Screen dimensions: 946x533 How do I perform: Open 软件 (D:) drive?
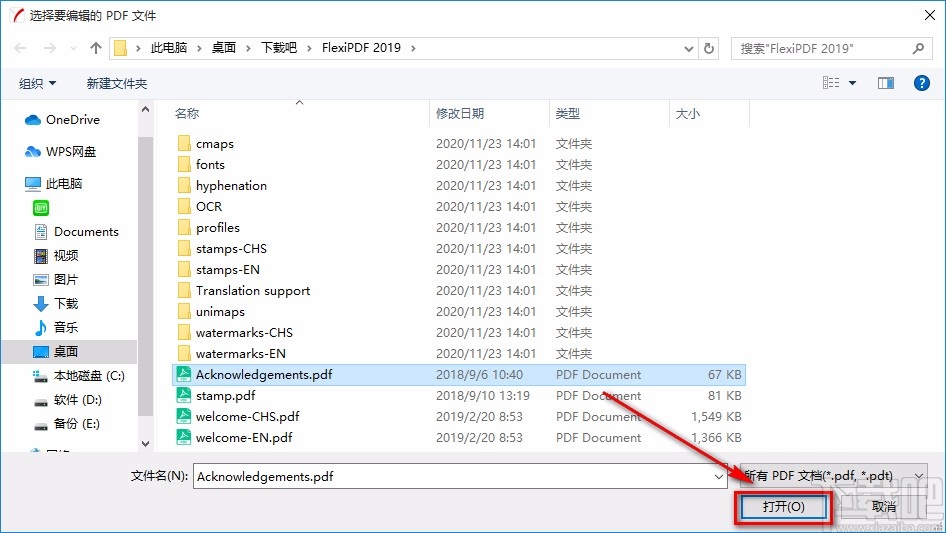point(67,400)
